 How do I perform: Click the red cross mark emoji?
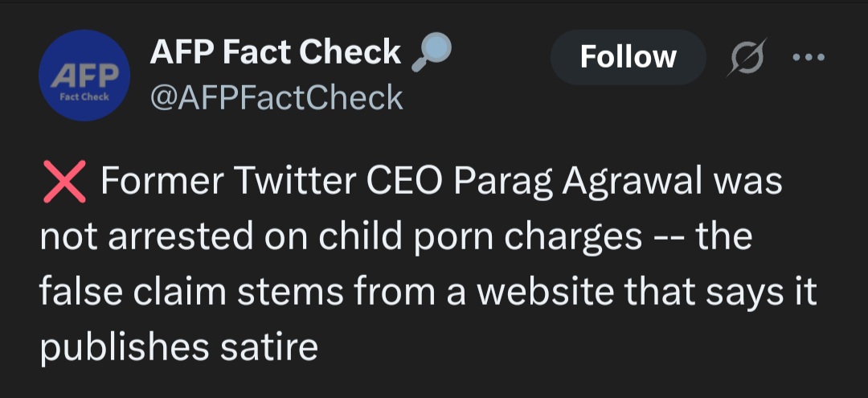[64, 182]
